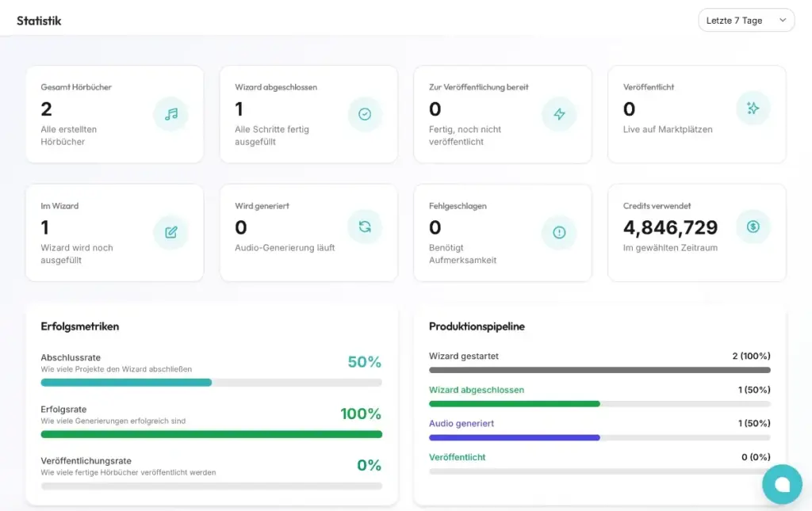Click the green Erfolgsrate progress bar
812x511 pixels.
(211, 434)
